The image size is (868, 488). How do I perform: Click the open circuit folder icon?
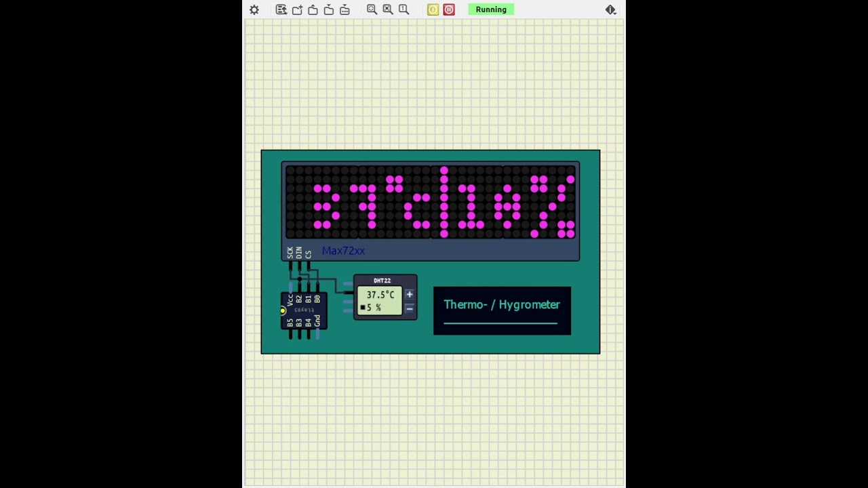tap(297, 9)
